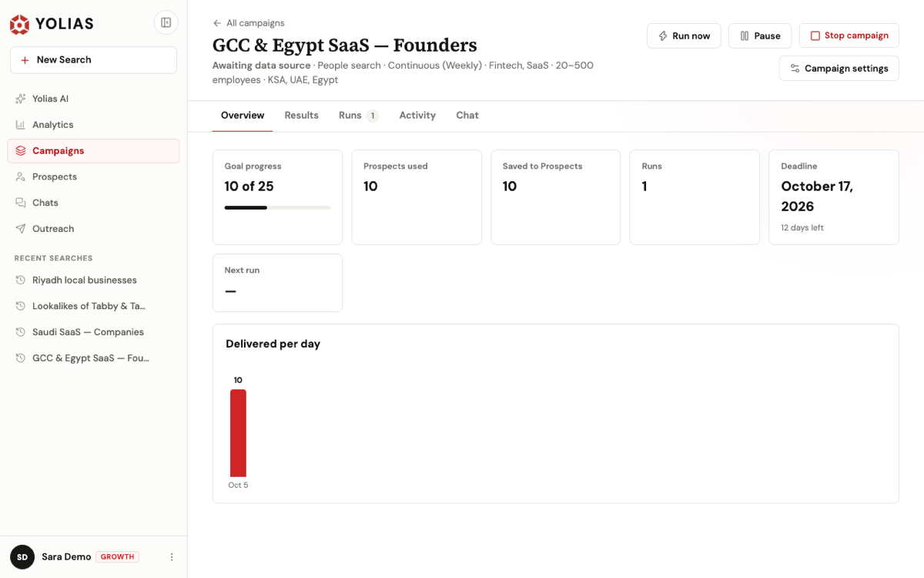Start a New Search
Image resolution: width=924 pixels, height=578 pixels.
click(93, 60)
